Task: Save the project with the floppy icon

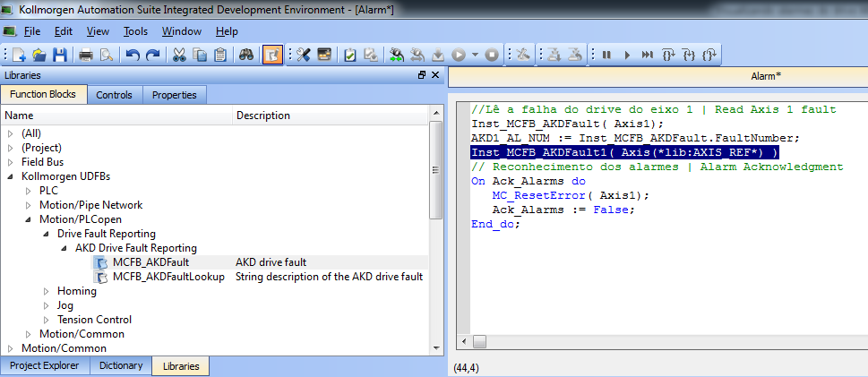Action: click(59, 55)
